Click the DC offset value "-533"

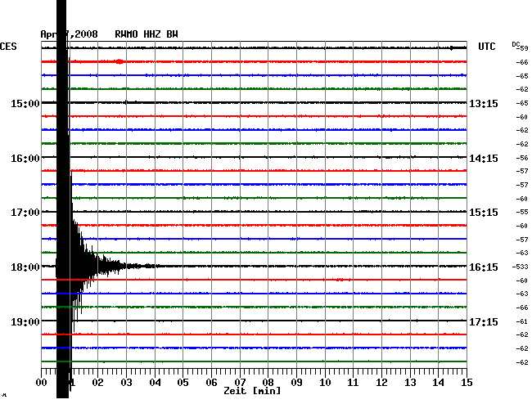coord(520,267)
